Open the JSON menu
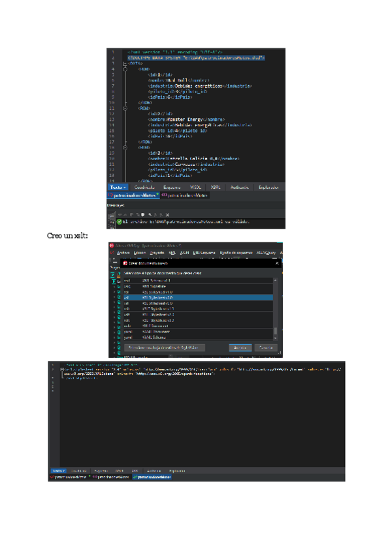This screenshot has height=554, width=392. (185, 253)
